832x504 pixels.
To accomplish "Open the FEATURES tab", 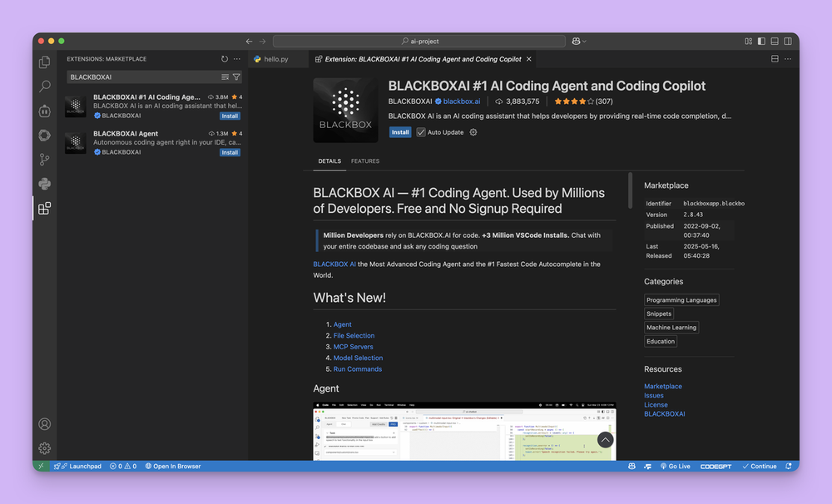I will coord(365,161).
